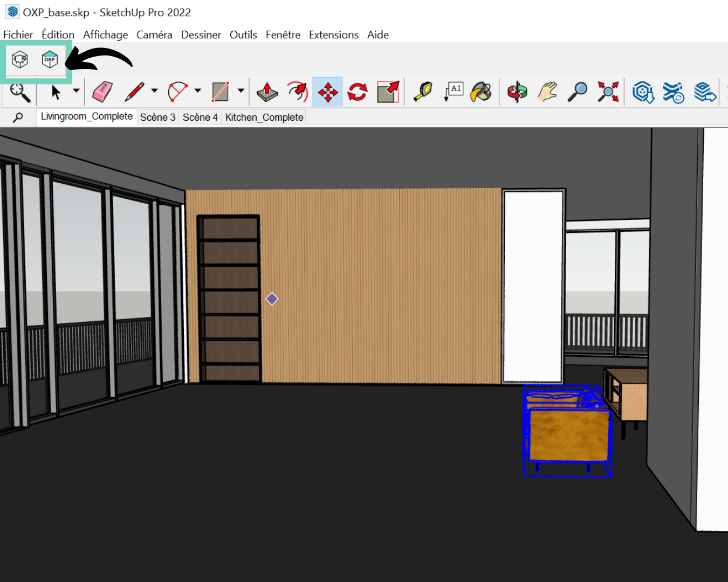Viewport: 728px width, 582px height.
Task: Click the Zoom Extents icon
Action: tap(608, 92)
